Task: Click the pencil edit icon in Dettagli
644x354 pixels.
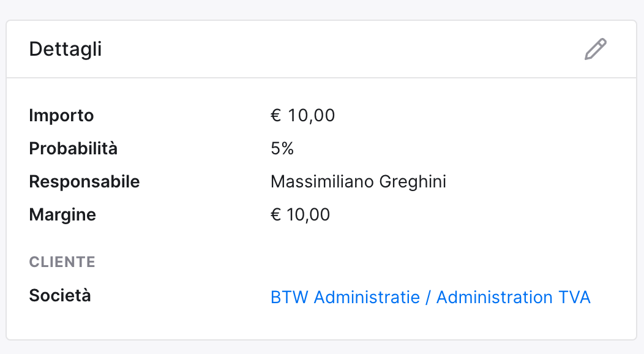Action: coord(596,49)
